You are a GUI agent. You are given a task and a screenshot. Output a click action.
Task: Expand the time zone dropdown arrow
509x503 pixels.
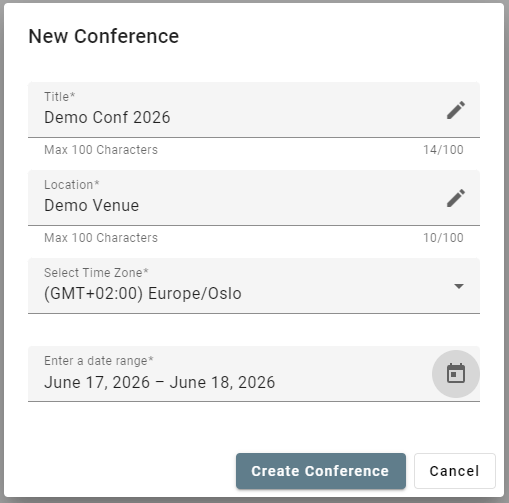pyautogui.click(x=459, y=286)
